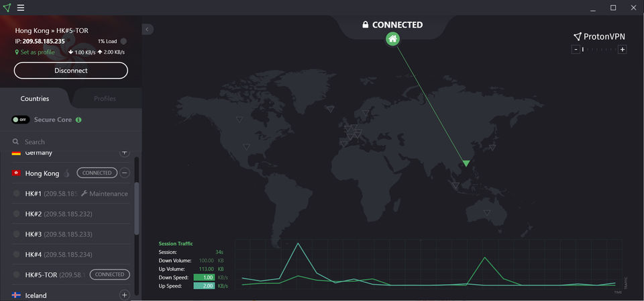644x301 pixels.
Task: Collapse the Hong Kong server list
Action: (x=124, y=173)
